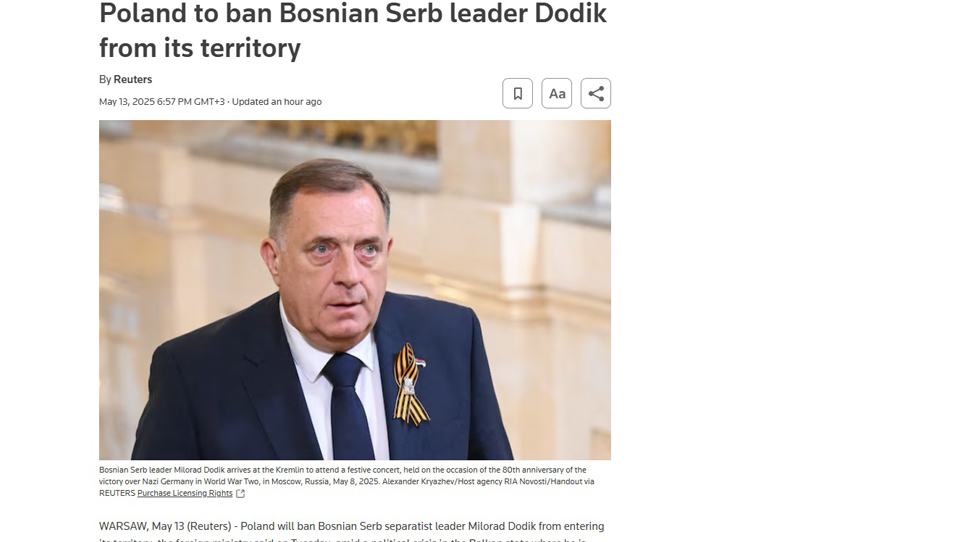Click the first line of the photo caption

click(x=342, y=469)
